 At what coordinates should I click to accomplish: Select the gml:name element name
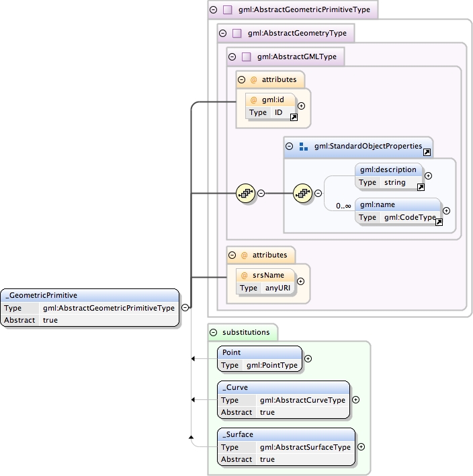(378, 205)
